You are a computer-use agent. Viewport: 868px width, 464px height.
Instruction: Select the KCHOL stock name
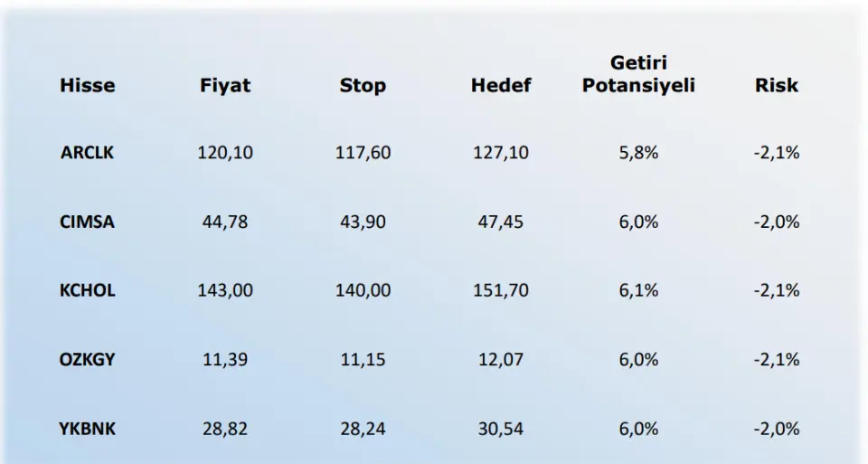87,290
